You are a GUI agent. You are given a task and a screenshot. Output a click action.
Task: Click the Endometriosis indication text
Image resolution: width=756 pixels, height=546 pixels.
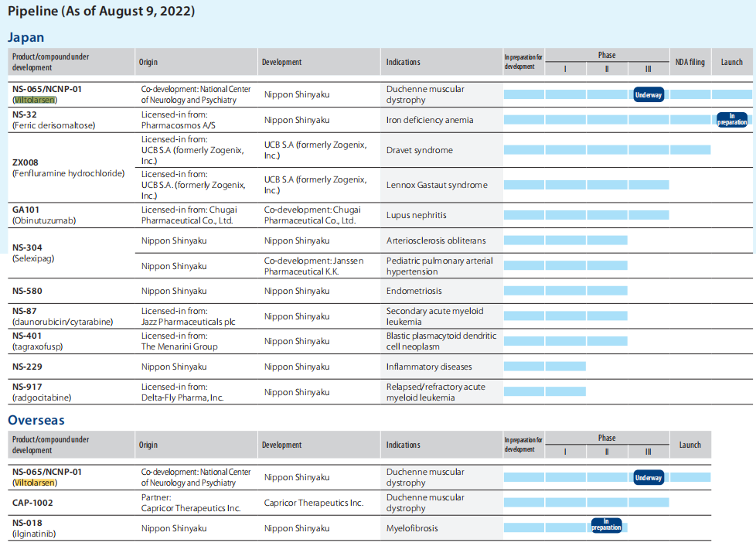(415, 291)
